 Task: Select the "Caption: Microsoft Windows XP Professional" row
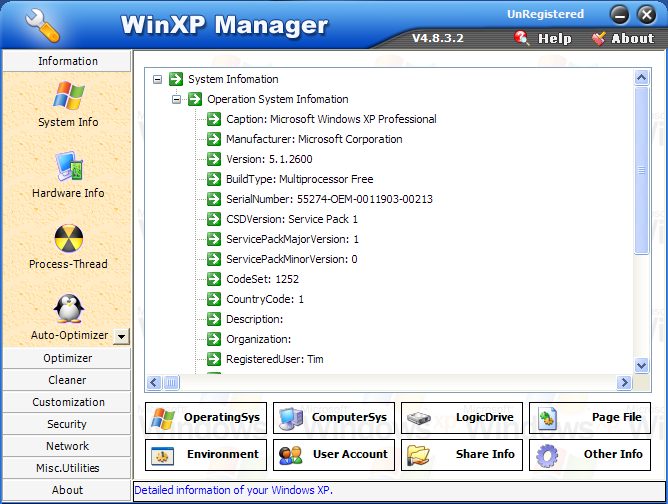[331, 119]
